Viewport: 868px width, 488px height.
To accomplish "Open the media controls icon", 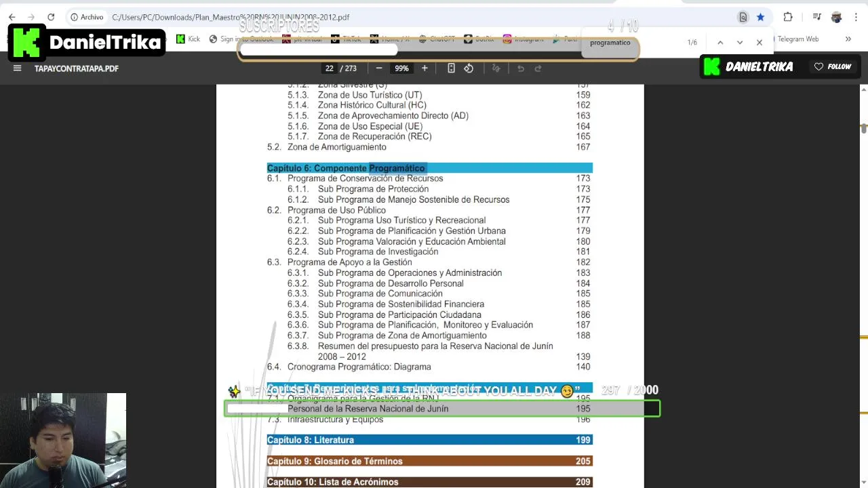I will (817, 17).
